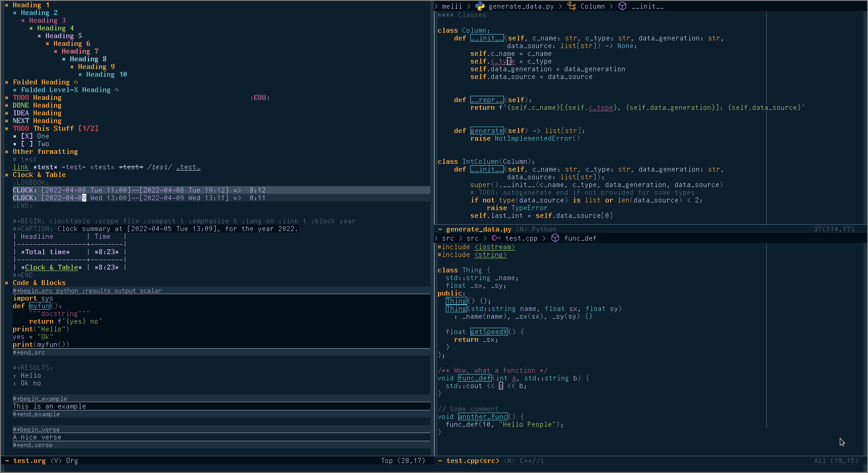The height and width of the screenshot is (473, 868).
Task: Click the cube icon beside func_def breadcrumb
Action: (555, 238)
